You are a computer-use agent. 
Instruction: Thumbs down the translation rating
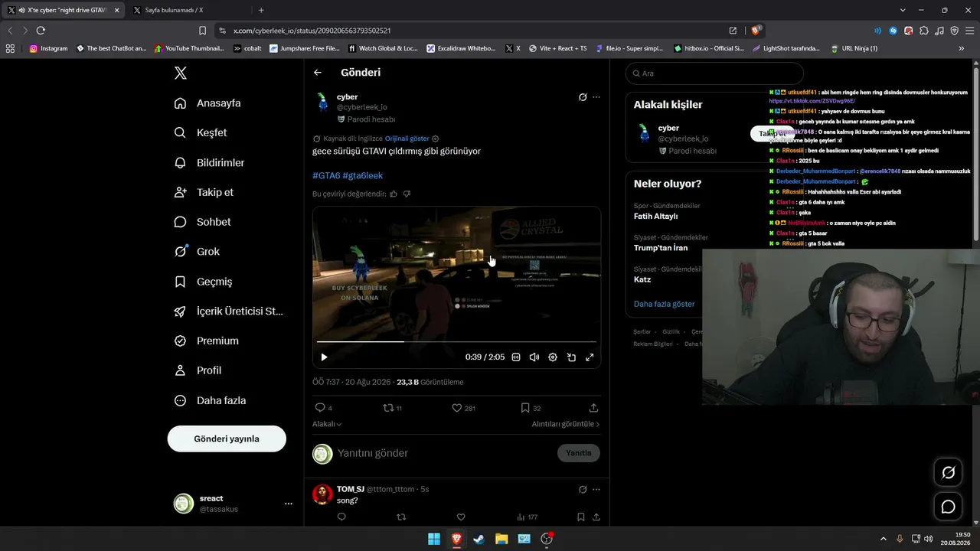[407, 194]
